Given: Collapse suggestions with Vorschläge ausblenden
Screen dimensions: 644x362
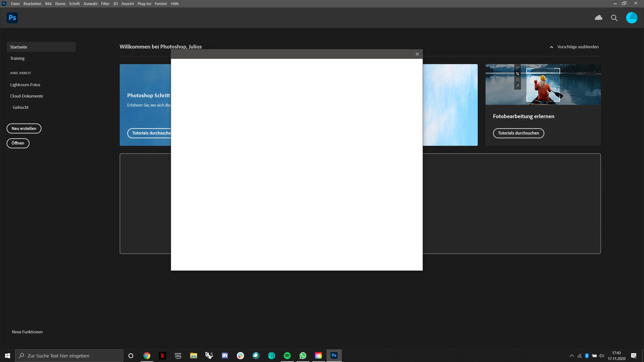Looking at the screenshot, I should (574, 47).
